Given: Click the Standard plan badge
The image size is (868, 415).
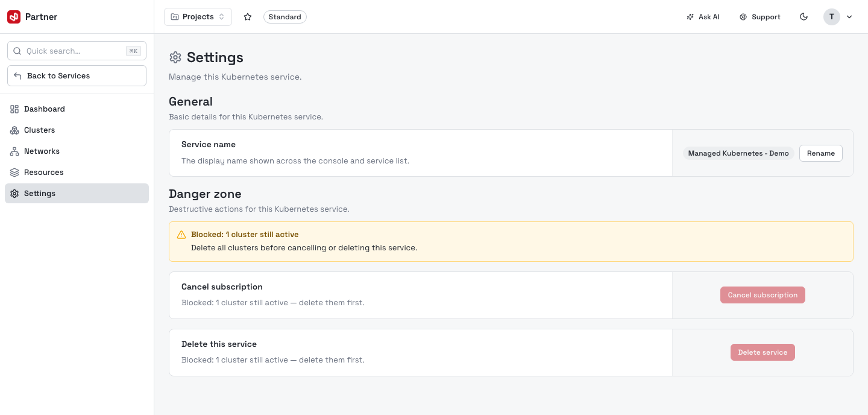Looking at the screenshot, I should [x=285, y=17].
